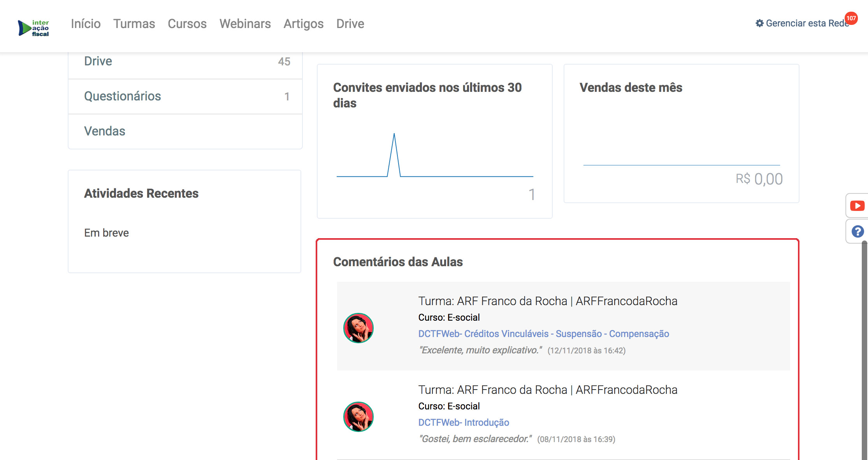Open Drive in the top navigation bar
Image resolution: width=868 pixels, height=460 pixels.
pos(350,24)
